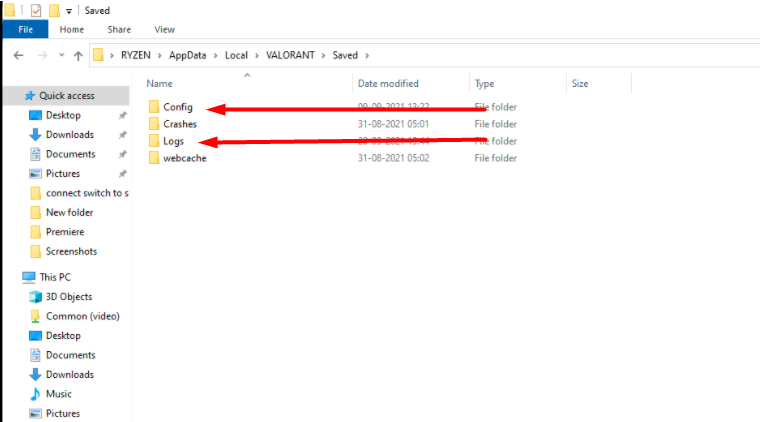Select This PC in navigation pane
The width and height of the screenshot is (760, 422).
click(x=55, y=277)
